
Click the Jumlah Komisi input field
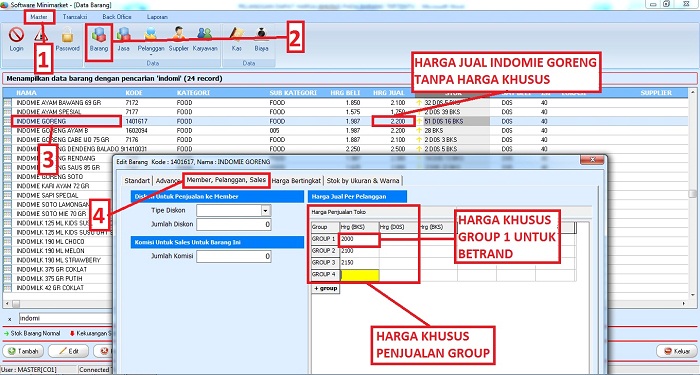pos(233,256)
